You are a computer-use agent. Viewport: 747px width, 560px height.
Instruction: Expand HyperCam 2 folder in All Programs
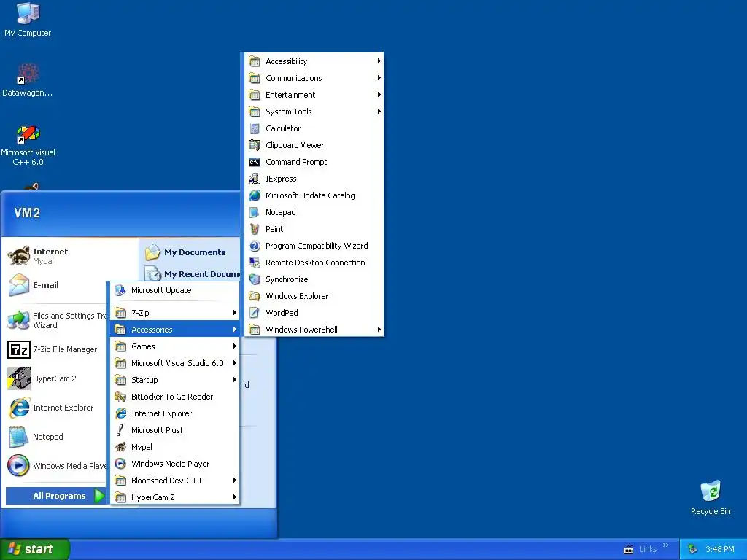[175, 497]
